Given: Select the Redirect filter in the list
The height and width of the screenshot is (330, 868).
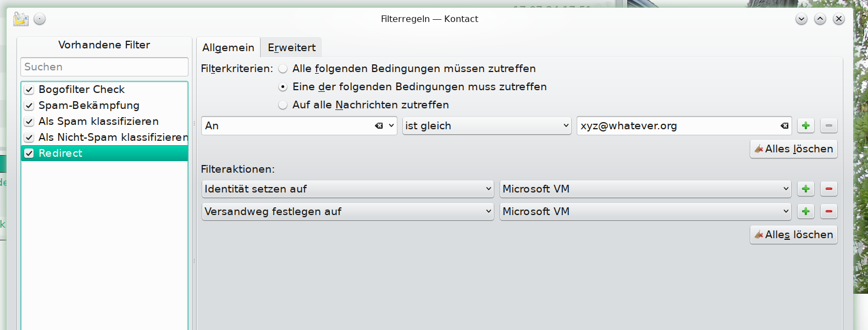Looking at the screenshot, I should coord(104,153).
